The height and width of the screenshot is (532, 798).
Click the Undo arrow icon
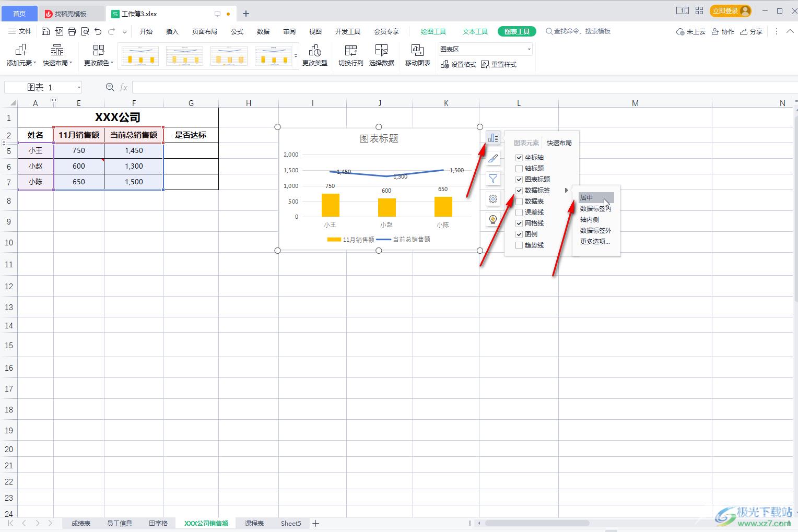click(98, 31)
